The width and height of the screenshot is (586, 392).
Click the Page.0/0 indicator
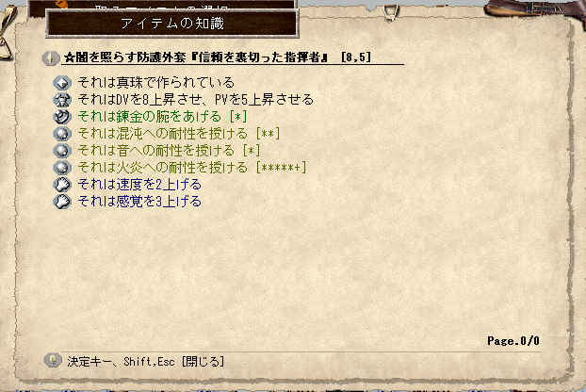click(x=513, y=341)
